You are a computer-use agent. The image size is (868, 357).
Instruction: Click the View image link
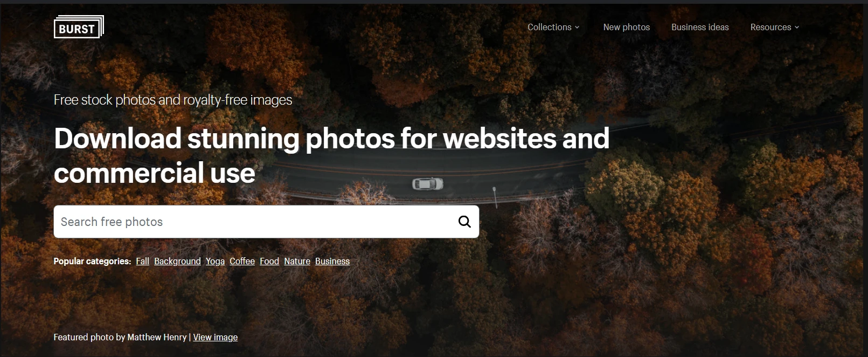click(216, 337)
